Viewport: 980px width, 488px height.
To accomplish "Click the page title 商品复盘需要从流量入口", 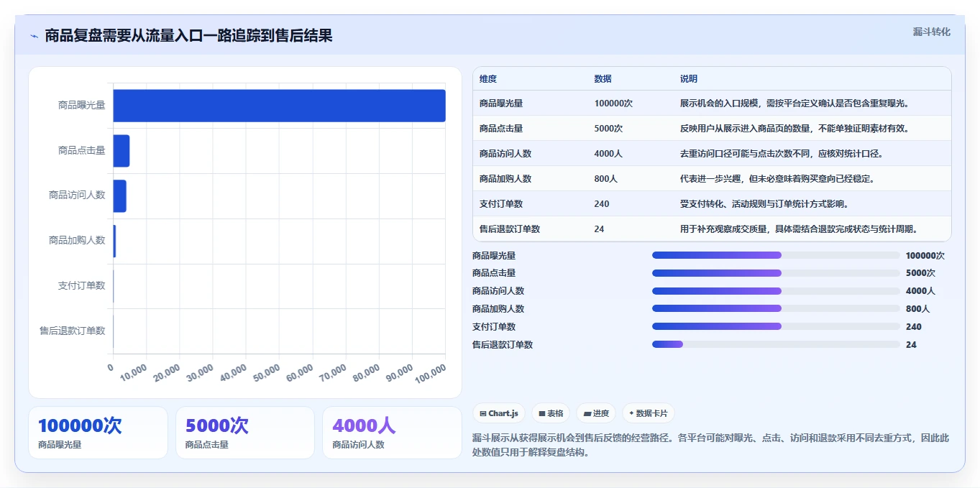I will [188, 36].
